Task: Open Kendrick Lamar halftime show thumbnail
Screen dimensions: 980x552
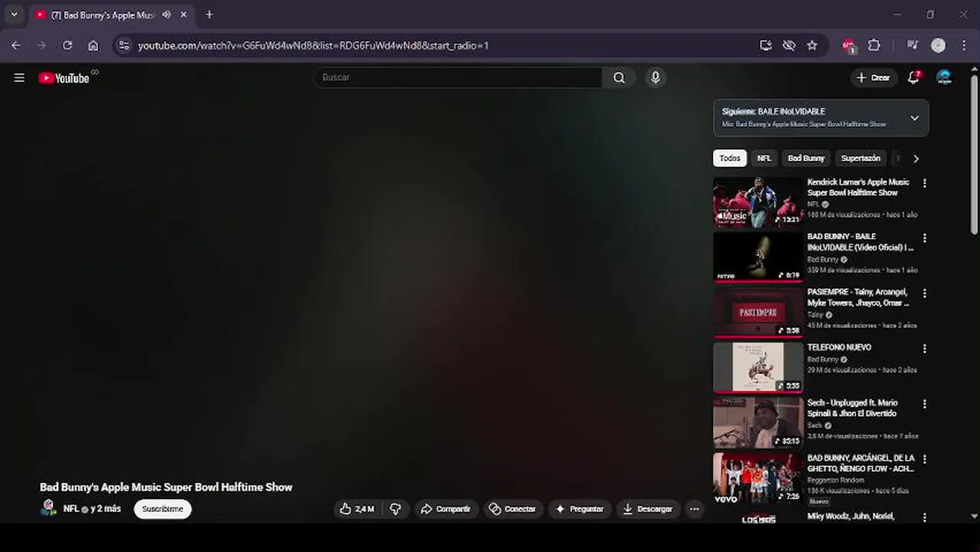Action: tap(758, 202)
